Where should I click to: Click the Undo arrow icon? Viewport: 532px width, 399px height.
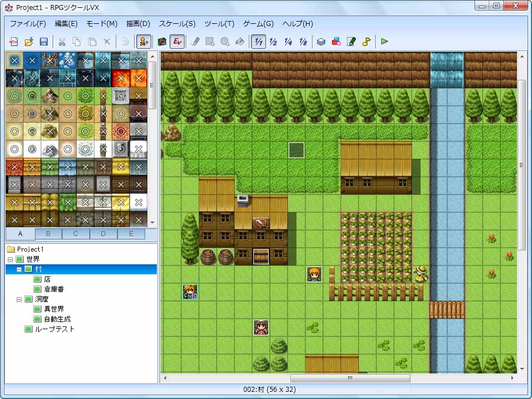tap(125, 42)
